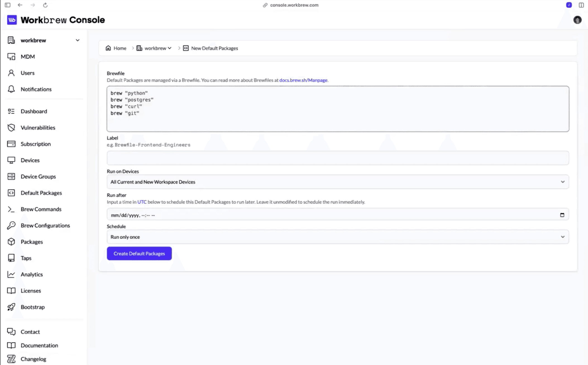
Task: Click the Create Default Packages button
Action: pyautogui.click(x=139, y=253)
